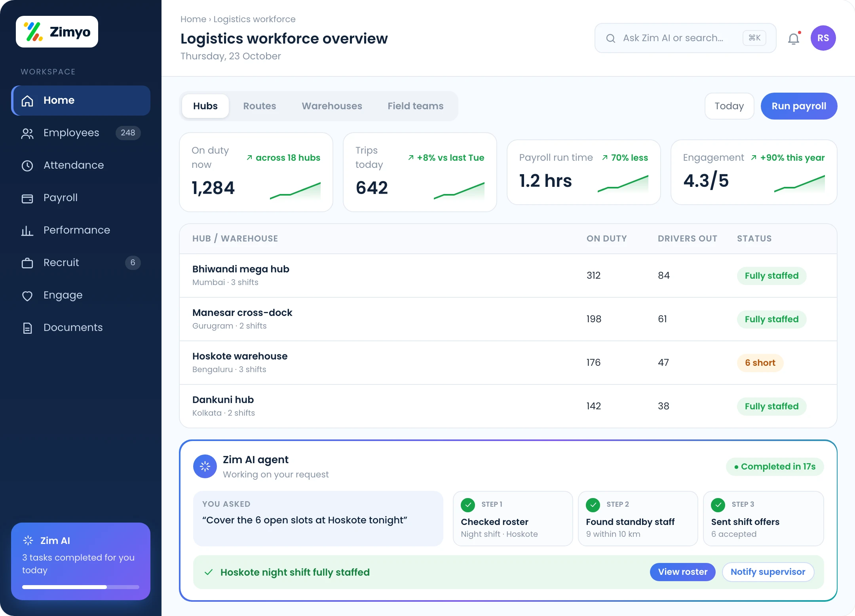855x616 pixels.
Task: Open Dankuni hub row
Action: click(x=508, y=406)
